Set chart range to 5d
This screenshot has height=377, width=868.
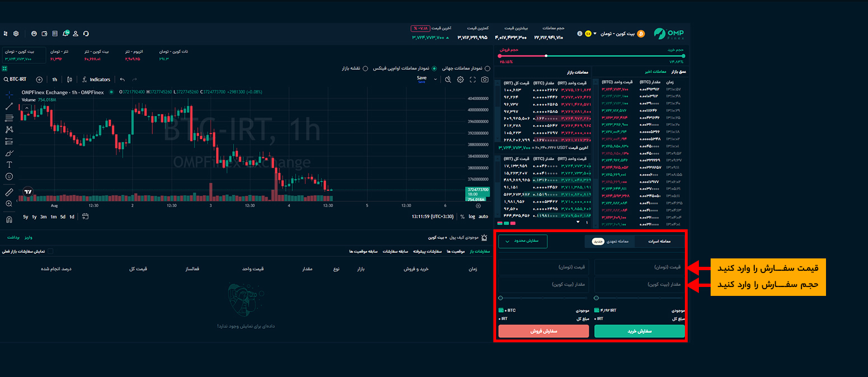pos(63,216)
